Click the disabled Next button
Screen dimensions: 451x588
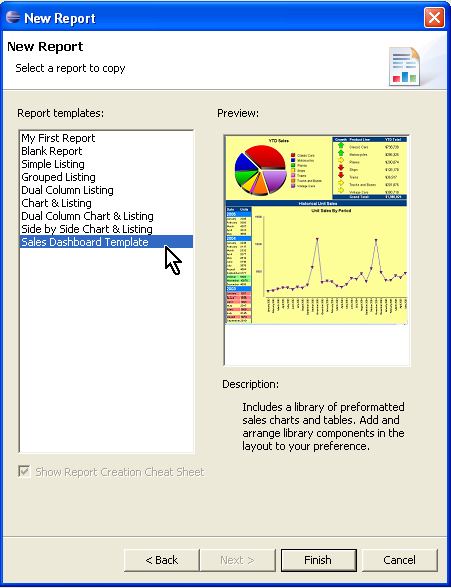(x=238, y=560)
